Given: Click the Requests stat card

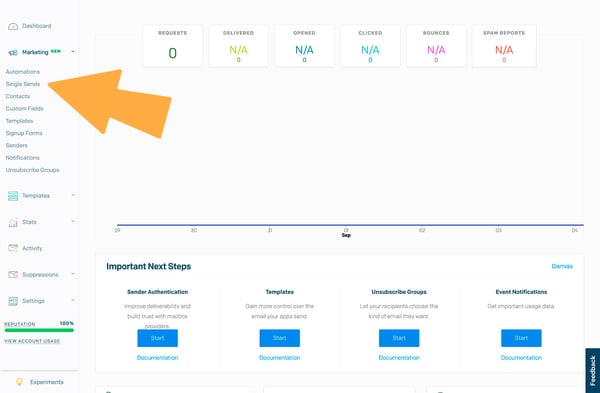Looking at the screenshot, I should 173,46.
